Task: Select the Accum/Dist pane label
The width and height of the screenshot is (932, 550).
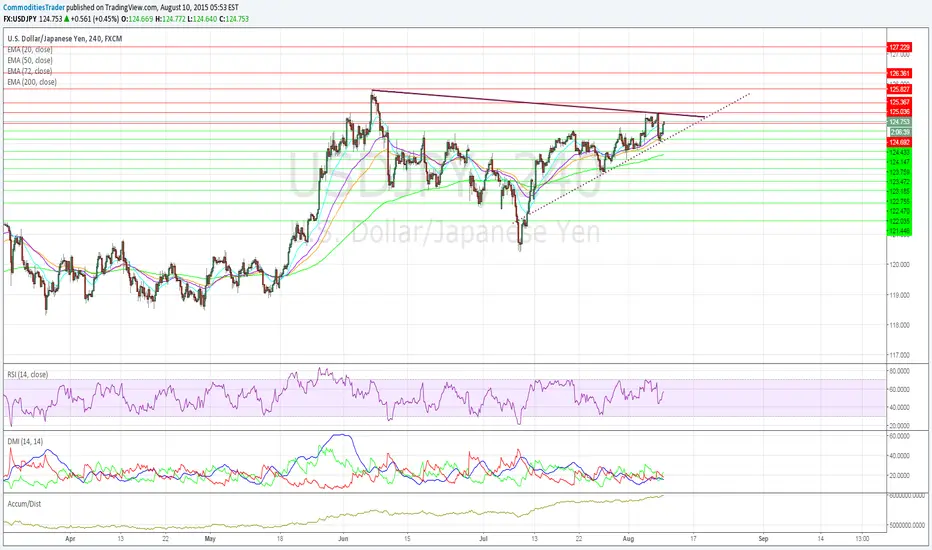Action: click(24, 504)
